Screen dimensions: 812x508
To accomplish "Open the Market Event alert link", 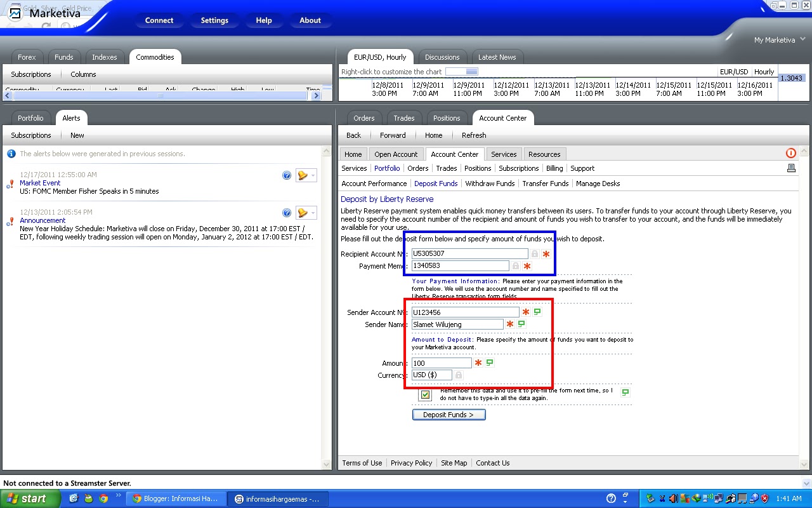I will click(x=40, y=183).
